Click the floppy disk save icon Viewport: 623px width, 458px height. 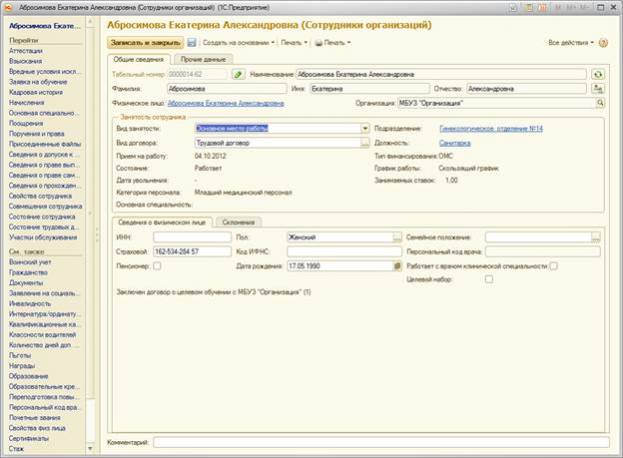pos(190,43)
